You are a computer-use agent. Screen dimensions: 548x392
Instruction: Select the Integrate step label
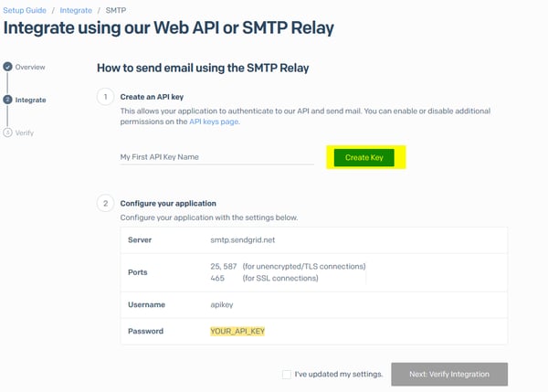30,100
